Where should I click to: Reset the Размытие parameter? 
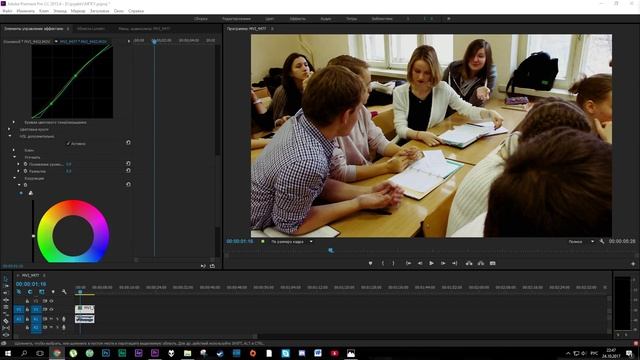tap(128, 171)
